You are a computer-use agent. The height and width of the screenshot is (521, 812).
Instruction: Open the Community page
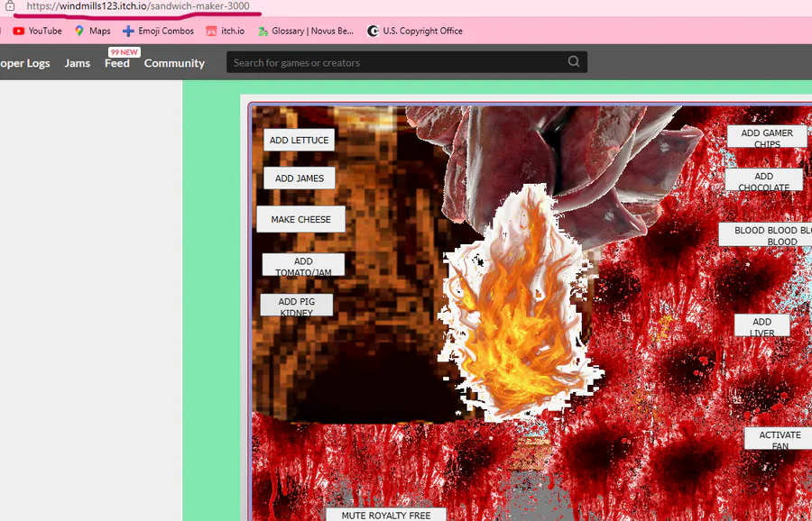[x=174, y=63]
